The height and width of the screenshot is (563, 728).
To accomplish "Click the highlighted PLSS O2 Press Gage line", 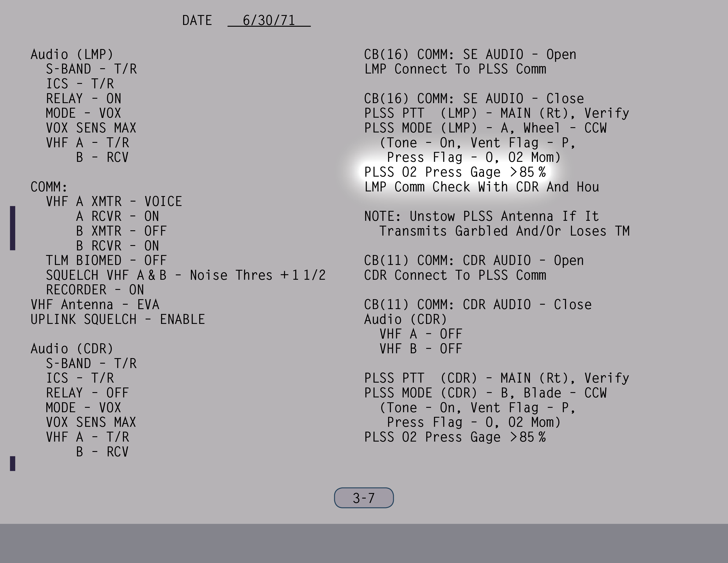I will pos(455,172).
